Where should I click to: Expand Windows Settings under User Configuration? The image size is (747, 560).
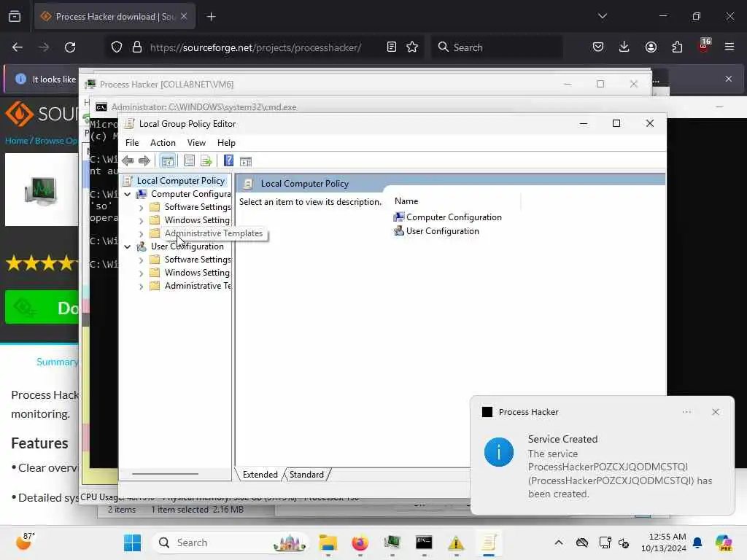click(141, 273)
